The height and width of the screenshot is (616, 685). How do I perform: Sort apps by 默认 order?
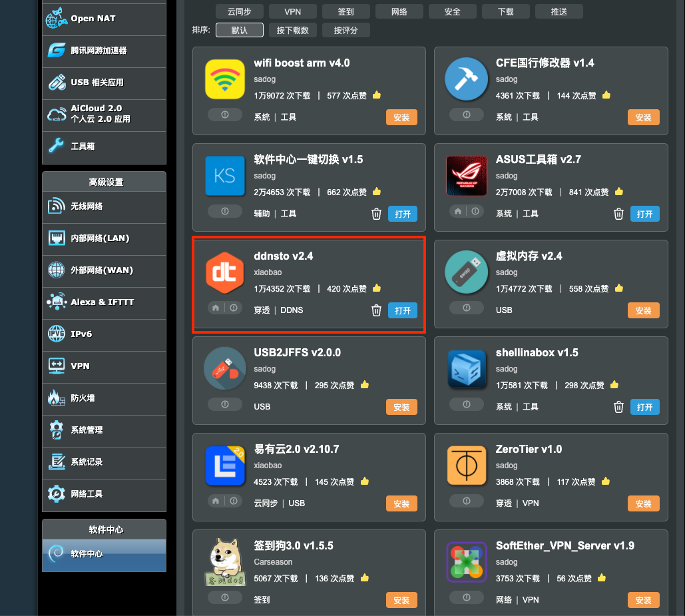(240, 30)
